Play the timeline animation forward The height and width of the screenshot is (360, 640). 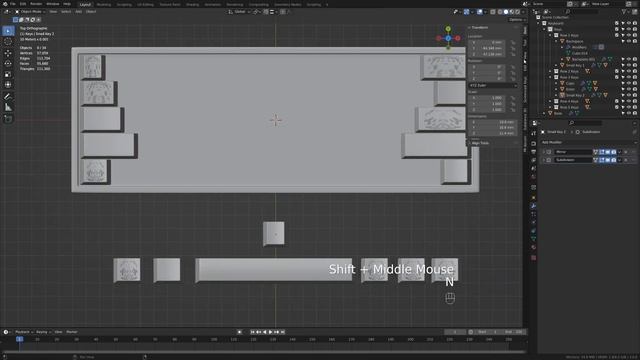pos(270,332)
